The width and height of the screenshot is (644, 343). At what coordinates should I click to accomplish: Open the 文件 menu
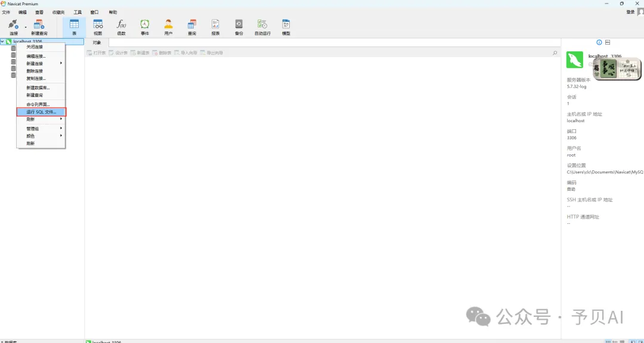(6, 13)
